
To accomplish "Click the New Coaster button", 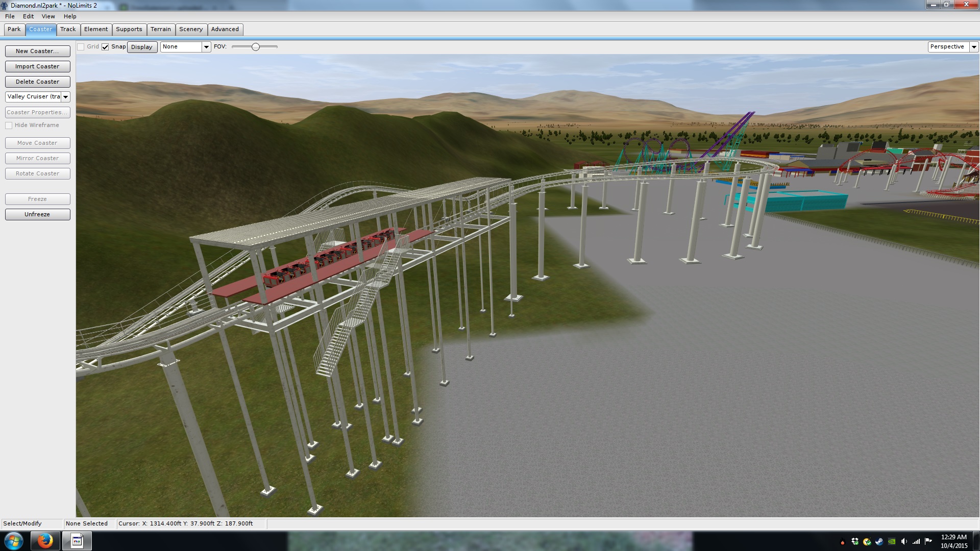I will coord(37,51).
